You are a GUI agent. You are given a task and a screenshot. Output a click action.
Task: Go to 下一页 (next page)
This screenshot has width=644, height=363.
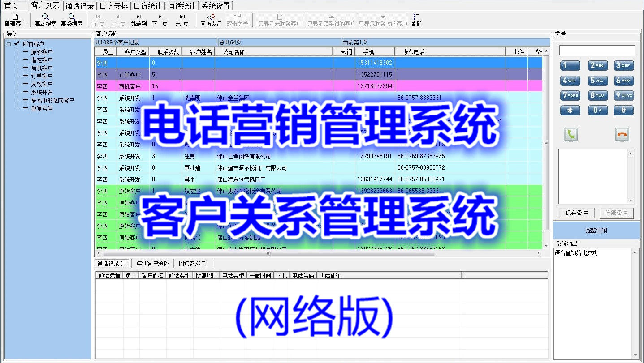(160, 20)
